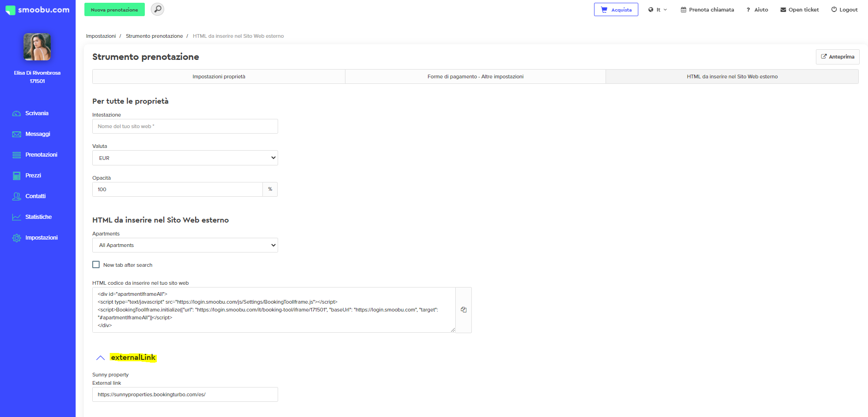
Task: Click the Elisa Di Rivombrosa username
Action: click(37, 73)
